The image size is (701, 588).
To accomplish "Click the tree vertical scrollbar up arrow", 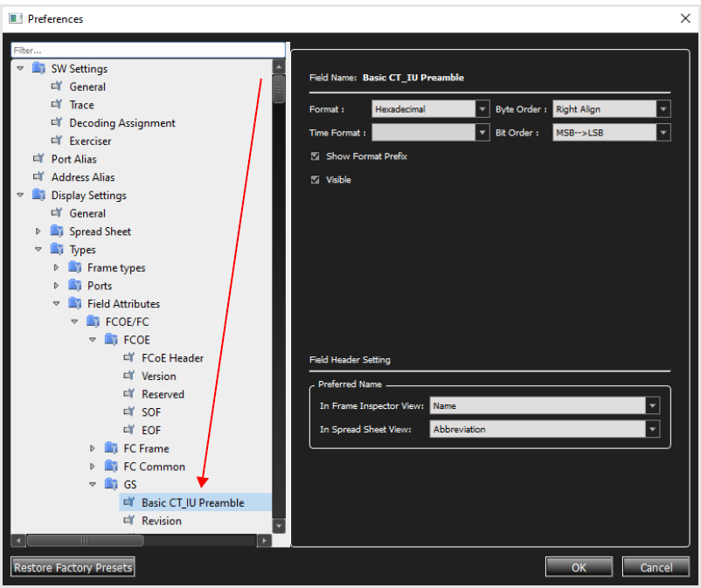I will [x=279, y=67].
